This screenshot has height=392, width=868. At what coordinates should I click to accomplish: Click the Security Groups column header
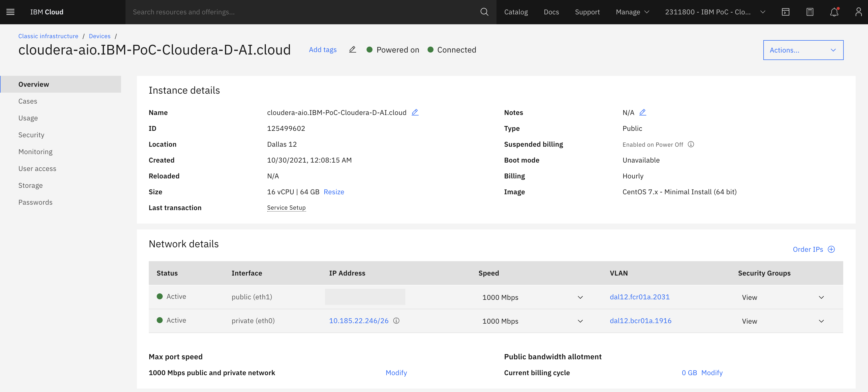[764, 273]
